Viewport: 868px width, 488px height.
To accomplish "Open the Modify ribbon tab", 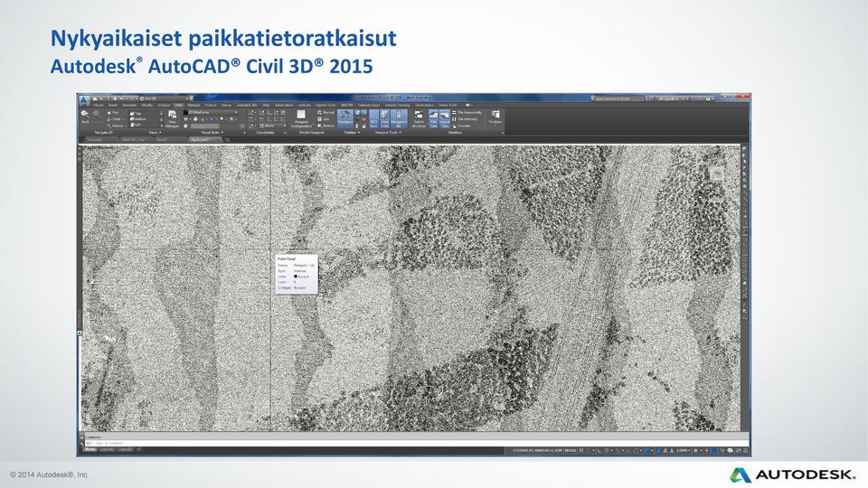I will [147, 105].
